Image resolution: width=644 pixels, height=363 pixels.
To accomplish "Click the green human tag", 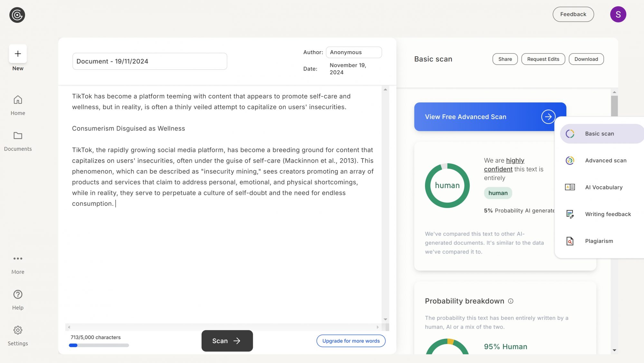I will point(498,193).
